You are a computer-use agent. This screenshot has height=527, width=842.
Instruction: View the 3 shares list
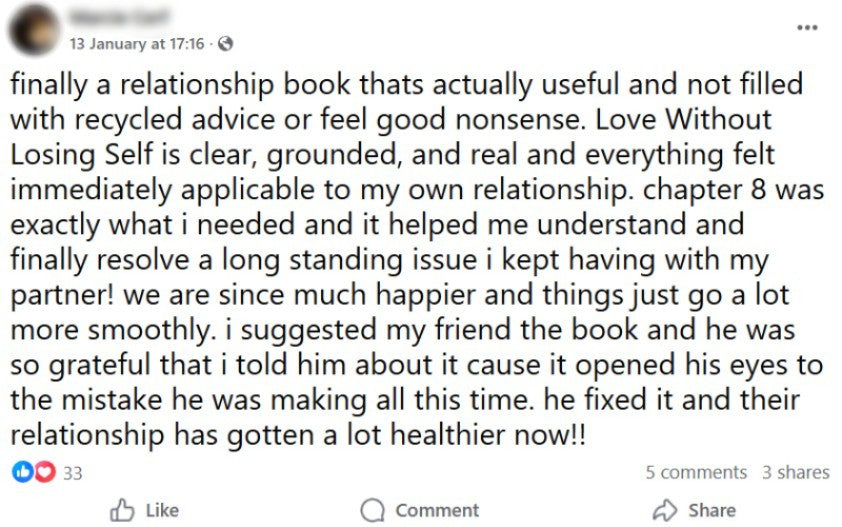pyautogui.click(x=795, y=472)
